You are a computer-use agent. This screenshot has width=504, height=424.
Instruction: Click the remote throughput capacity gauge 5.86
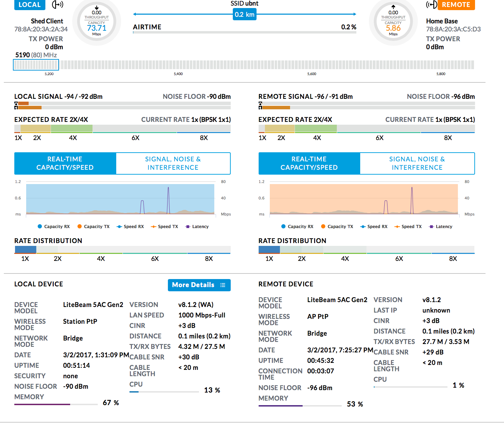(393, 22)
